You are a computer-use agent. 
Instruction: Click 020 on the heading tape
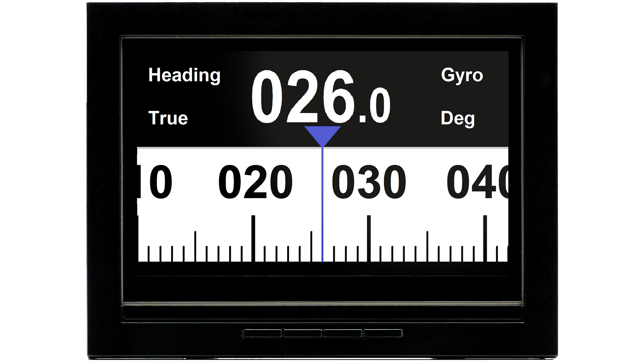coord(256,182)
